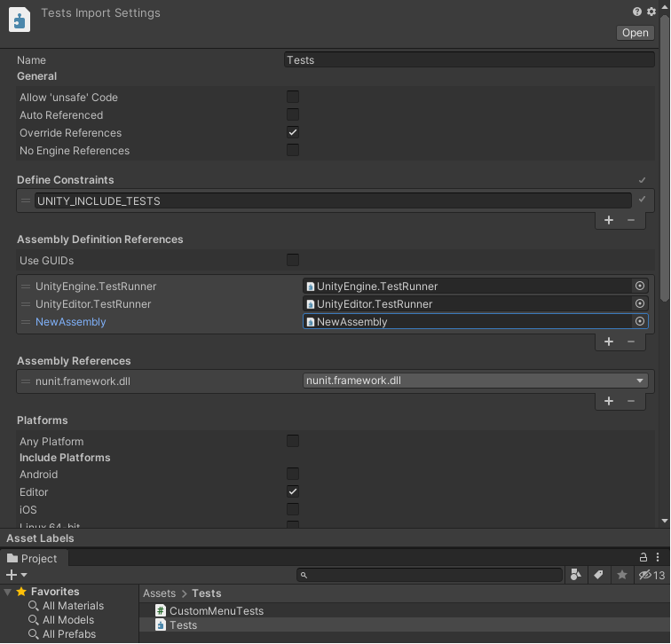Click UnityEngine.TestRunner row drag handle
Screen dimensions: 671x644
click(26, 287)
